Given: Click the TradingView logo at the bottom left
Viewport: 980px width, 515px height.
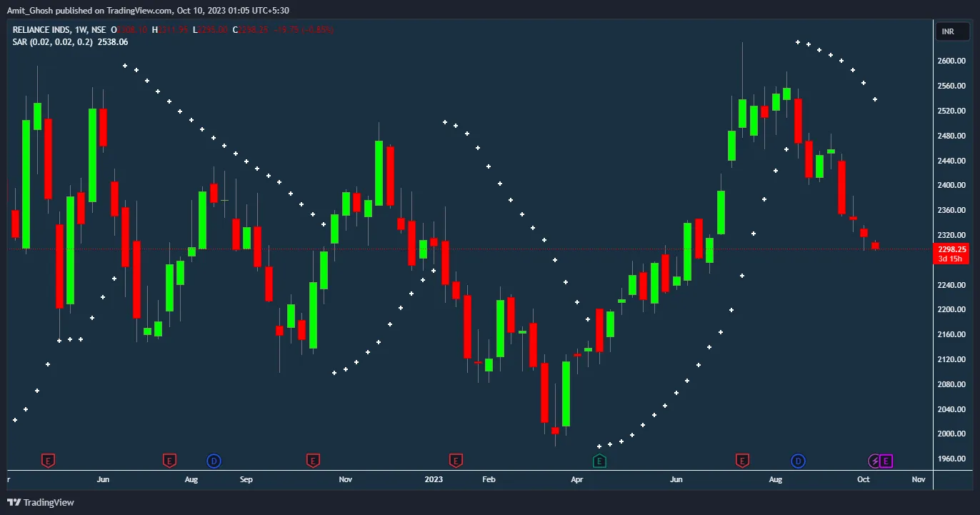Looking at the screenshot, I should coord(41,502).
